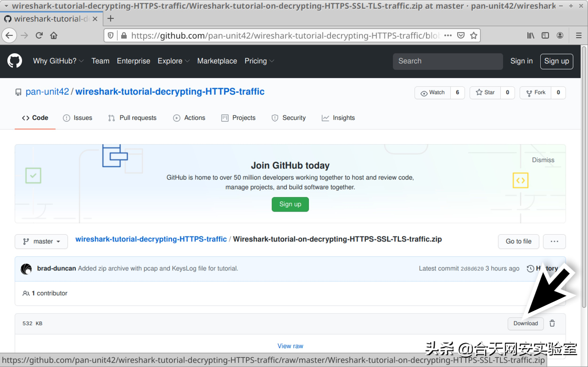The width and height of the screenshot is (588, 367).
Task: Open the watchers count 6
Action: (x=457, y=93)
